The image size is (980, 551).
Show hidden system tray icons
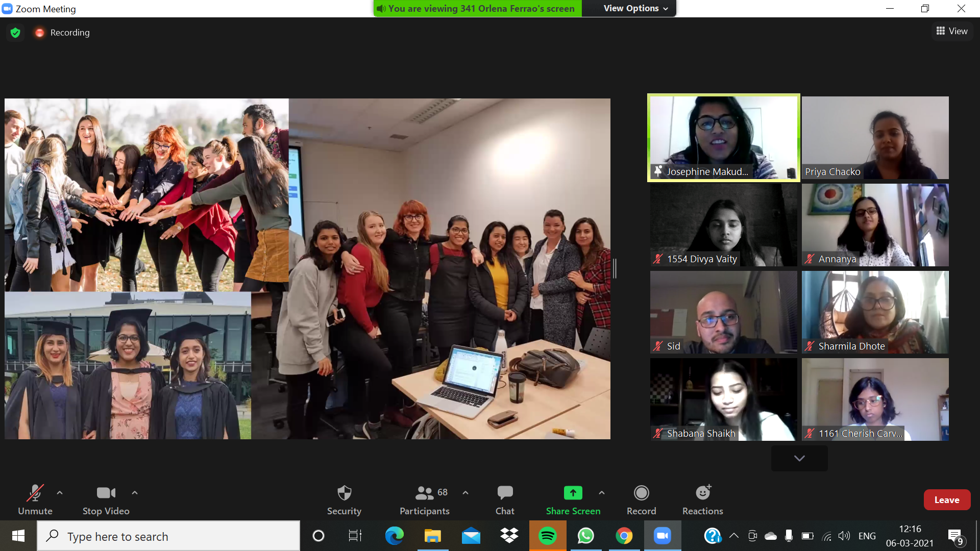[x=734, y=536]
